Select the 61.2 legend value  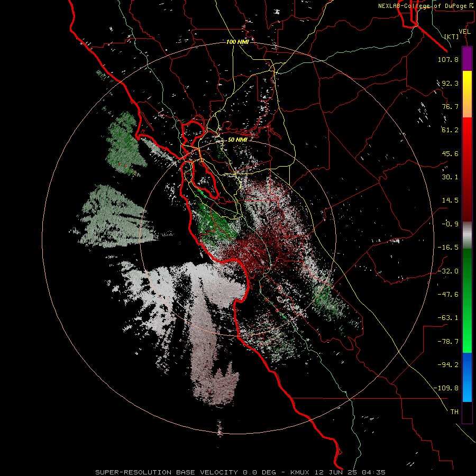click(x=450, y=130)
